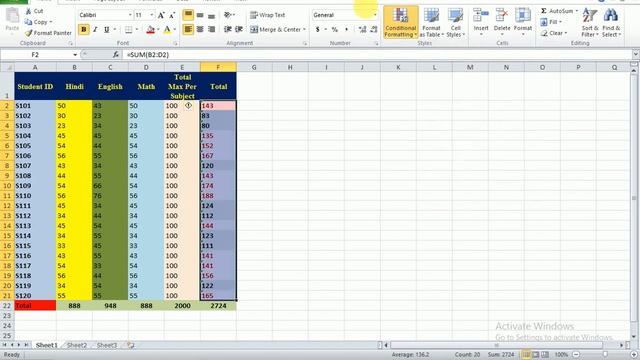This screenshot has width=640, height=360.
Task: Click the increase decimal icon
Action: point(362,29)
